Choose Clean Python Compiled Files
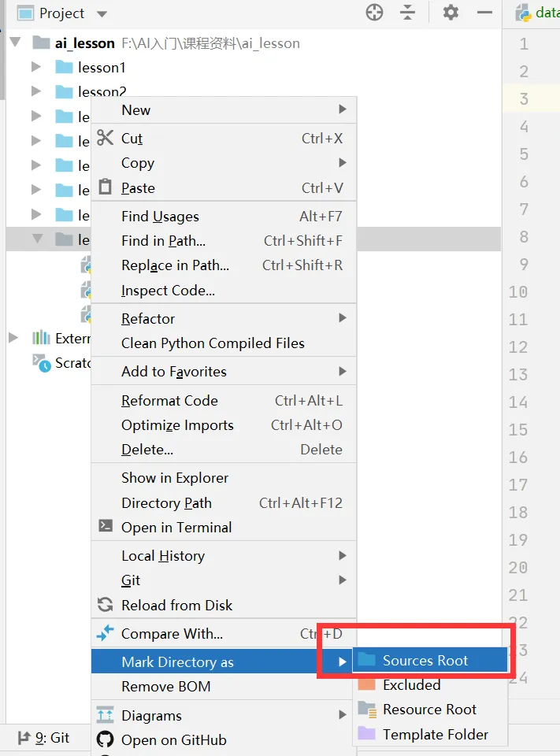Viewport: 560px width, 756px height. click(x=224, y=343)
